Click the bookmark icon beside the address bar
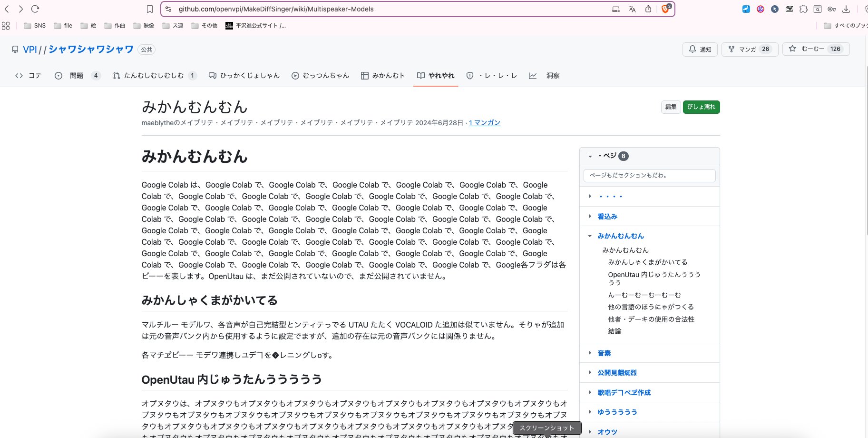Image resolution: width=868 pixels, height=438 pixels. (150, 9)
